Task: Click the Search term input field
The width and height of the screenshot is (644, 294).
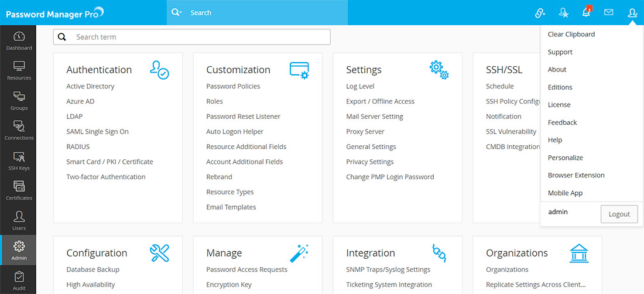Action: [192, 37]
